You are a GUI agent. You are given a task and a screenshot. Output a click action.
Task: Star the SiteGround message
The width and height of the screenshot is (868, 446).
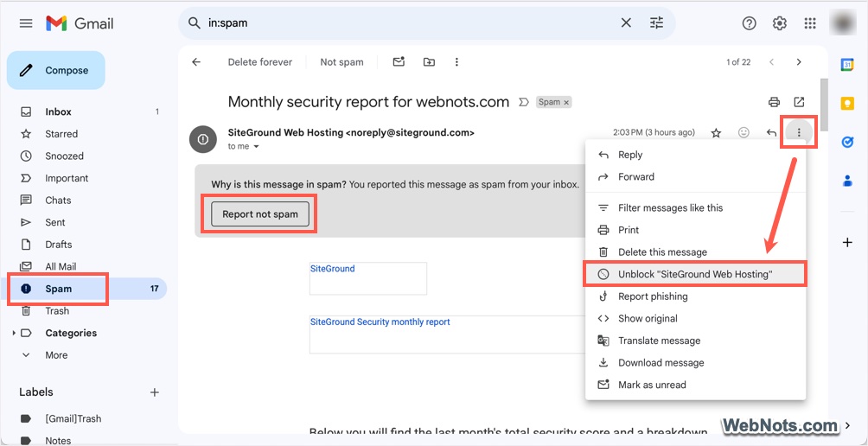(x=716, y=133)
